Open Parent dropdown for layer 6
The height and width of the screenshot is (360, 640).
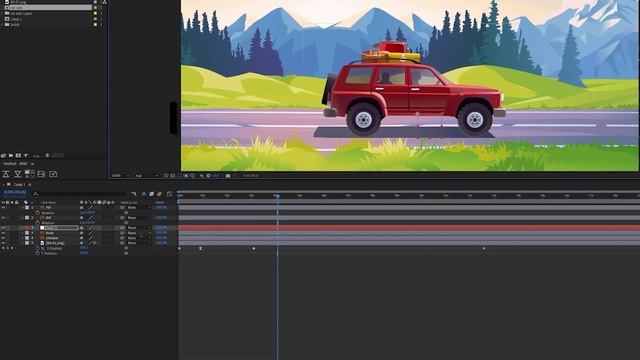pos(139,243)
